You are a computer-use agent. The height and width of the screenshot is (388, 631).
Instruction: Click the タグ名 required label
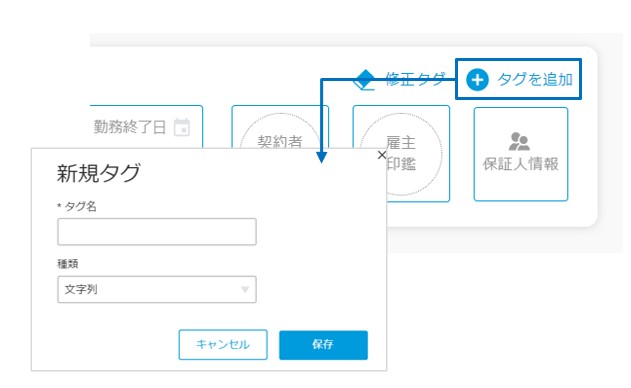pos(77,206)
